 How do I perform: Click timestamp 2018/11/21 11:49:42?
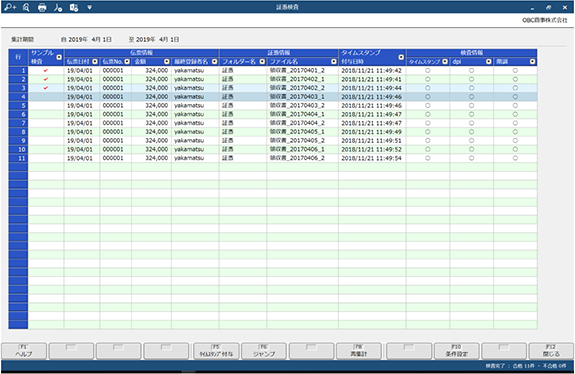pyautogui.click(x=371, y=70)
